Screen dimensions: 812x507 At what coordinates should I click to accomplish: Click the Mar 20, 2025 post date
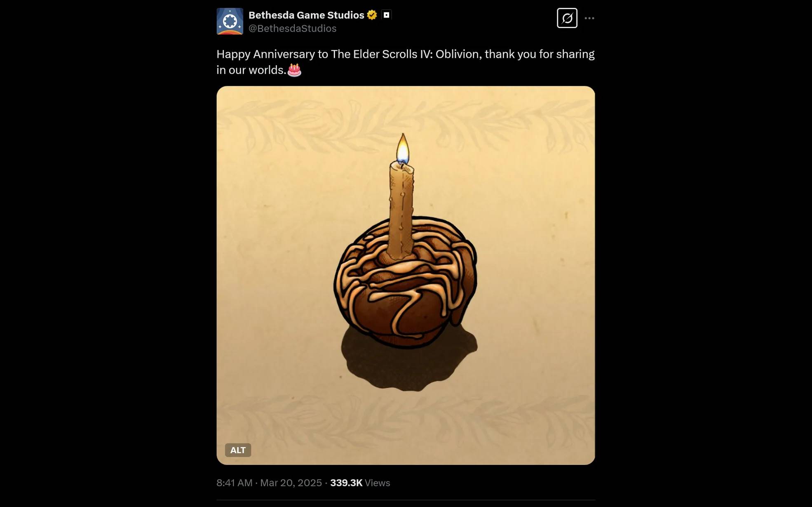[x=291, y=483]
